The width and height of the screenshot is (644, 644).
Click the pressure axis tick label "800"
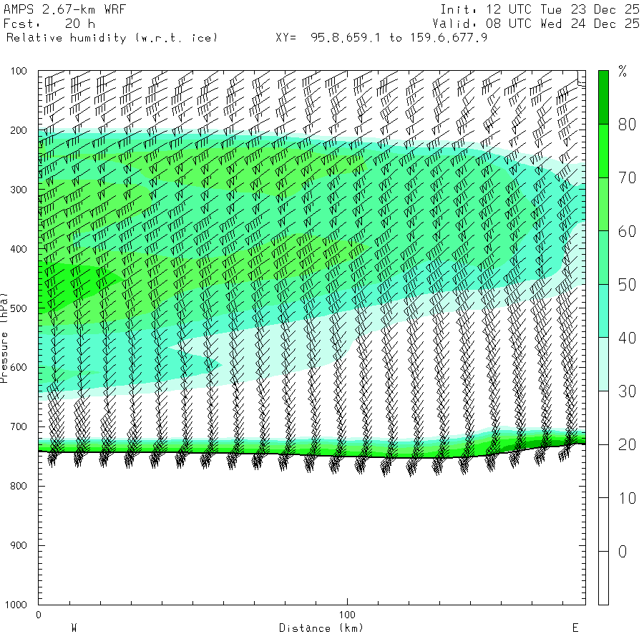(x=19, y=486)
